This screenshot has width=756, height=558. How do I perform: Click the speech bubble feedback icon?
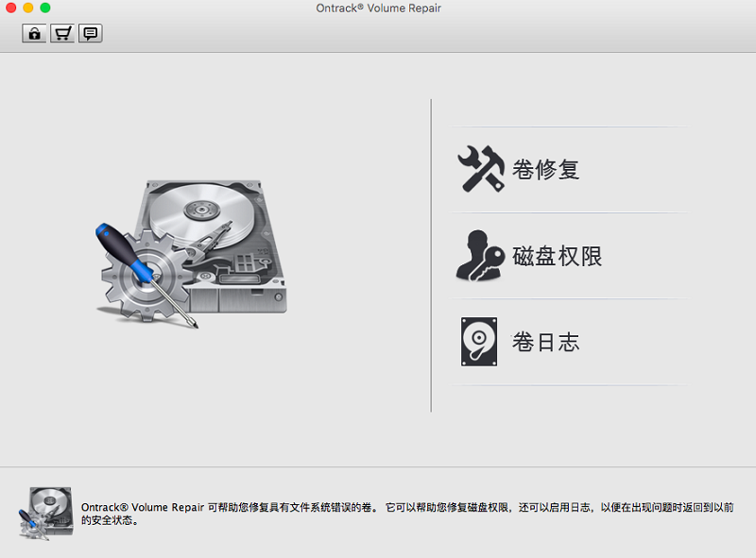[91, 34]
